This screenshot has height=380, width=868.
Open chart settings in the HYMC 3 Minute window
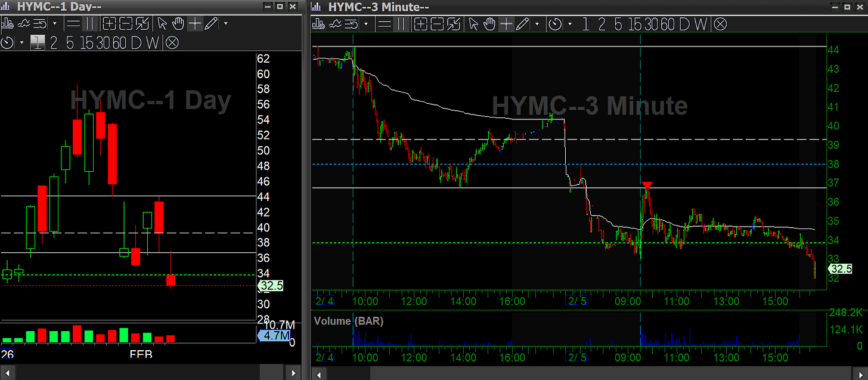pos(318,24)
